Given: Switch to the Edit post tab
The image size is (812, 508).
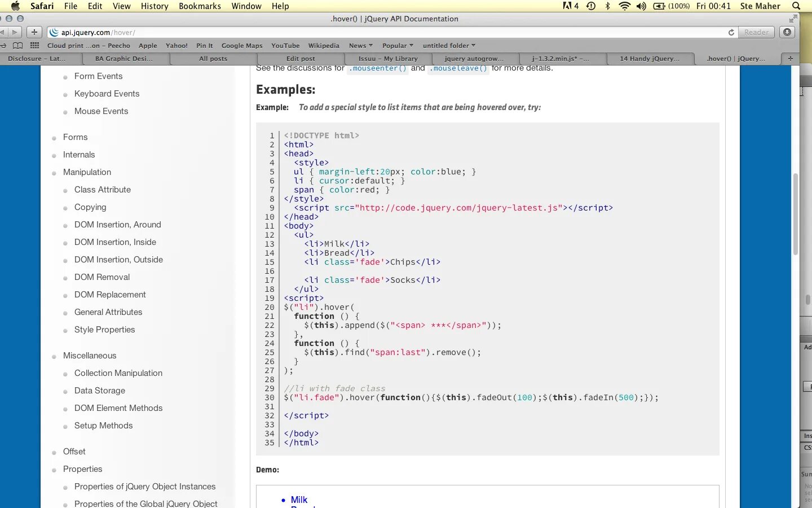Looking at the screenshot, I should pos(301,58).
